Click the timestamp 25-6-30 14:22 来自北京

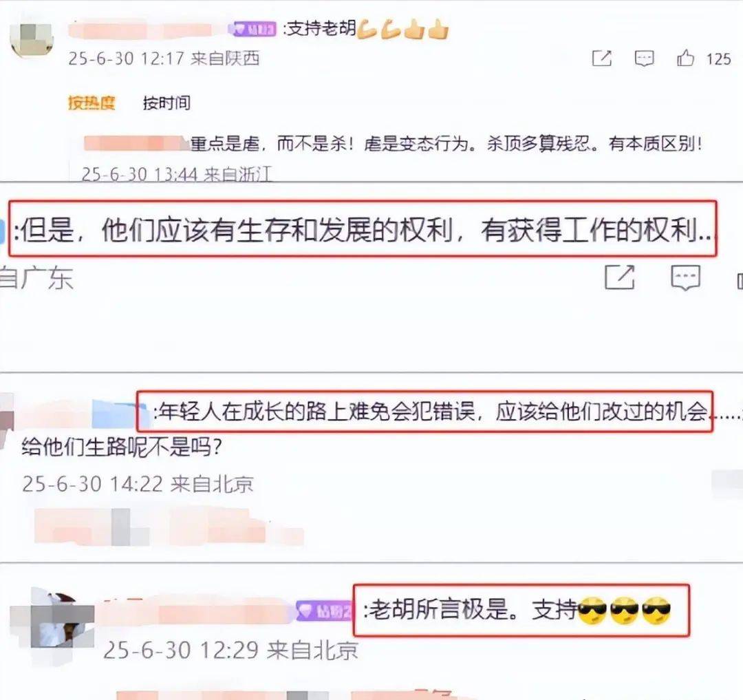pos(138,484)
